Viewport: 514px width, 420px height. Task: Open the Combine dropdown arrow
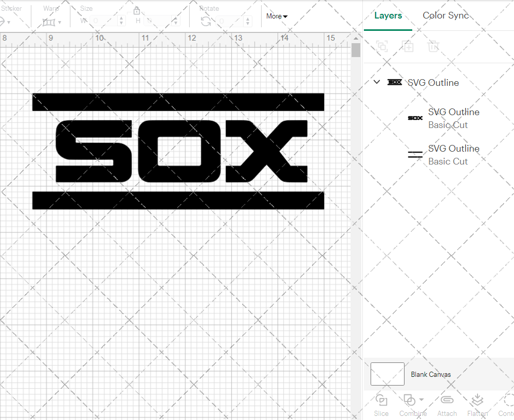(421, 399)
